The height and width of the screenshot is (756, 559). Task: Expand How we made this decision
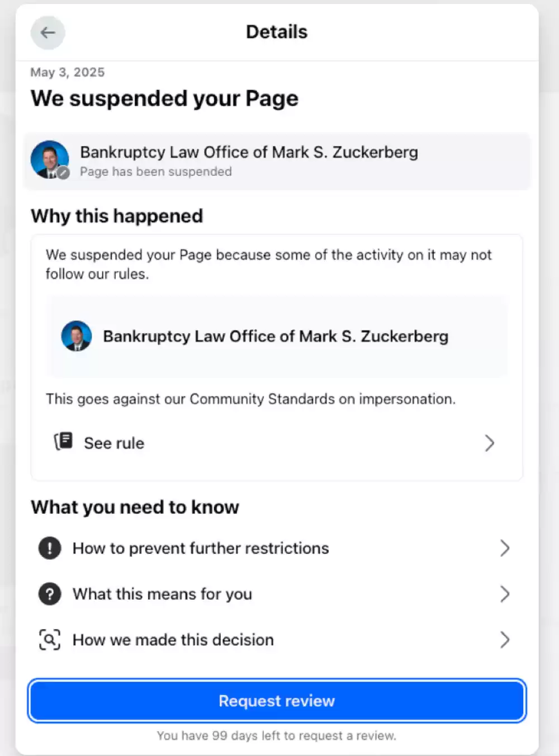pyautogui.click(x=505, y=640)
